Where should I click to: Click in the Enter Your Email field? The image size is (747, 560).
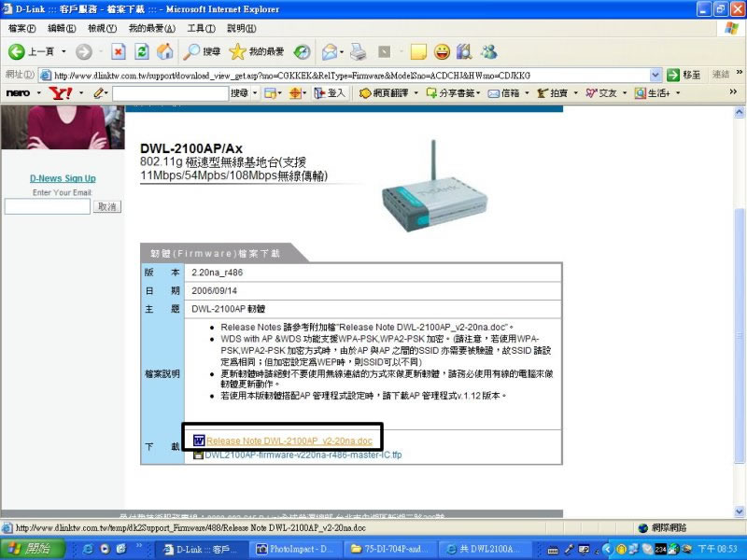(x=48, y=206)
